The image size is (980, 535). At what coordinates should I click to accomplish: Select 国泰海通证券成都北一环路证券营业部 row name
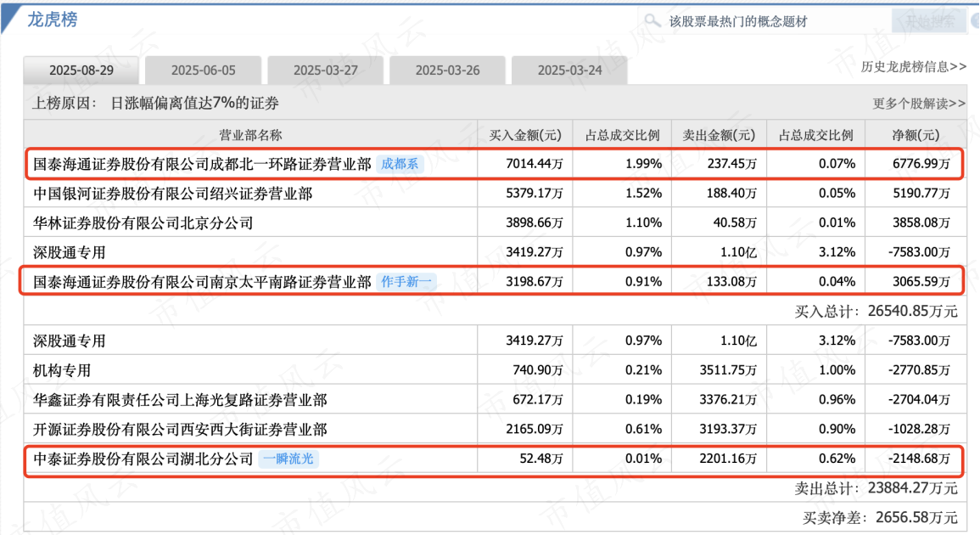pyautogui.click(x=202, y=164)
